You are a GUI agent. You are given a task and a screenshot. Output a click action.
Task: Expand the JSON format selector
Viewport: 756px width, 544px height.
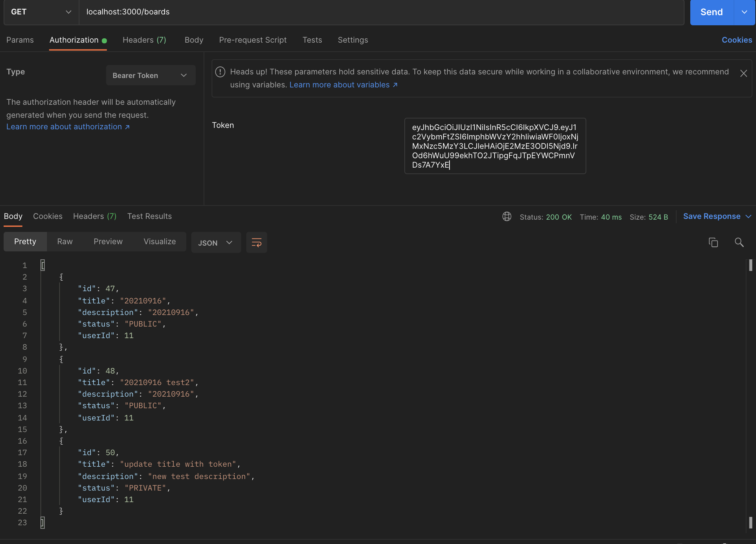(216, 243)
